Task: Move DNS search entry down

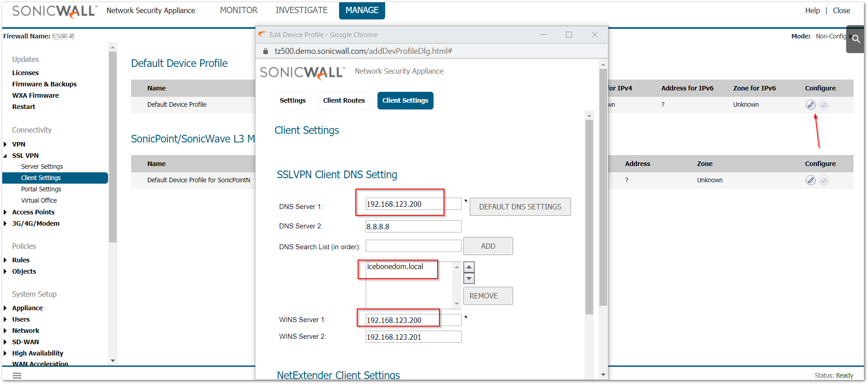Action: pyautogui.click(x=469, y=278)
